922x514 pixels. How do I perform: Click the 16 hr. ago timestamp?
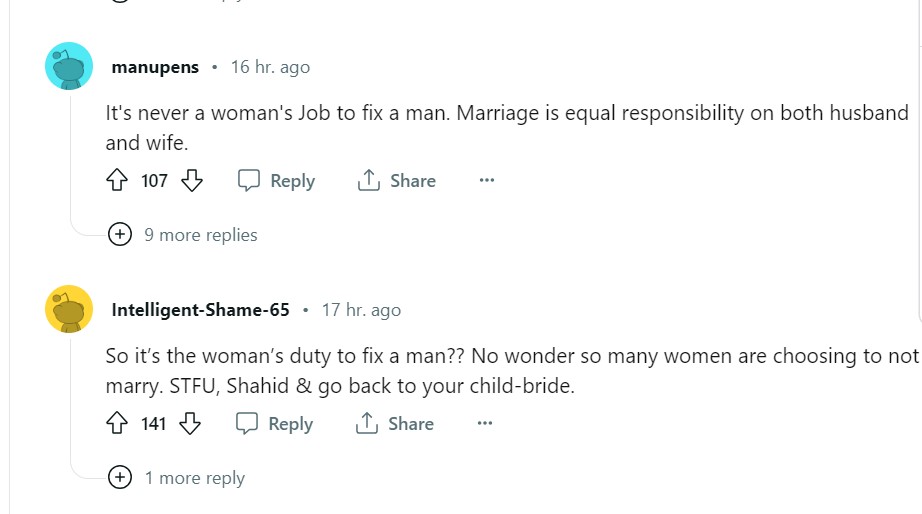pyautogui.click(x=270, y=67)
